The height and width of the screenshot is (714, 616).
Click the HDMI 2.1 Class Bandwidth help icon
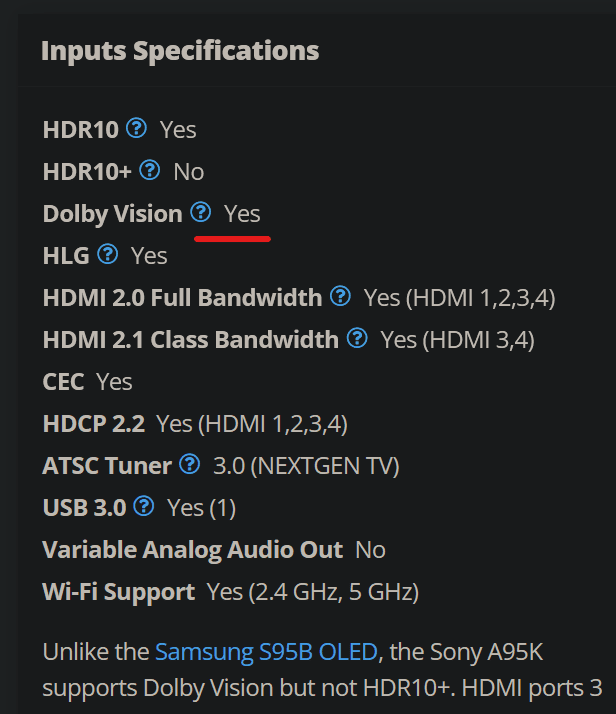tap(357, 338)
